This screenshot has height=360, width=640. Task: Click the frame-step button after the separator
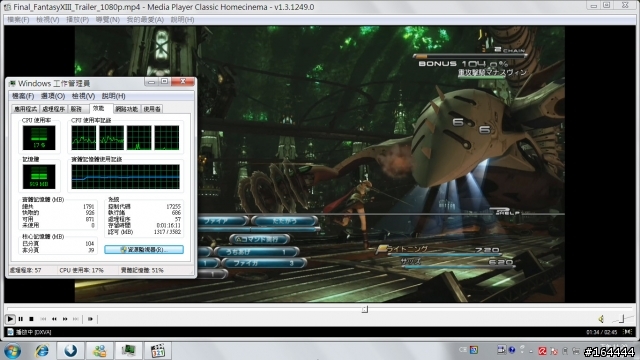90,319
